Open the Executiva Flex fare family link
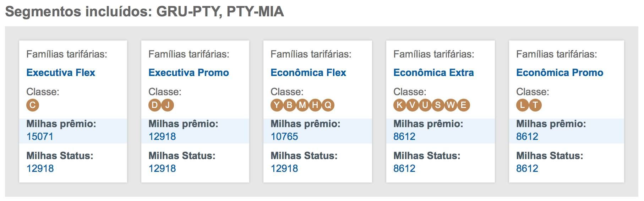Image resolution: width=644 pixels, height=201 pixels. click(x=61, y=73)
